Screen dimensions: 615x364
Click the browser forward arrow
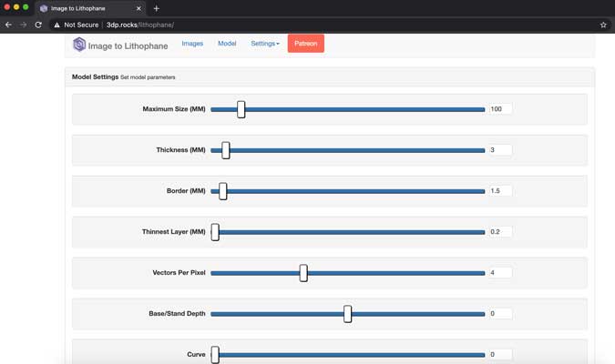pos(23,25)
